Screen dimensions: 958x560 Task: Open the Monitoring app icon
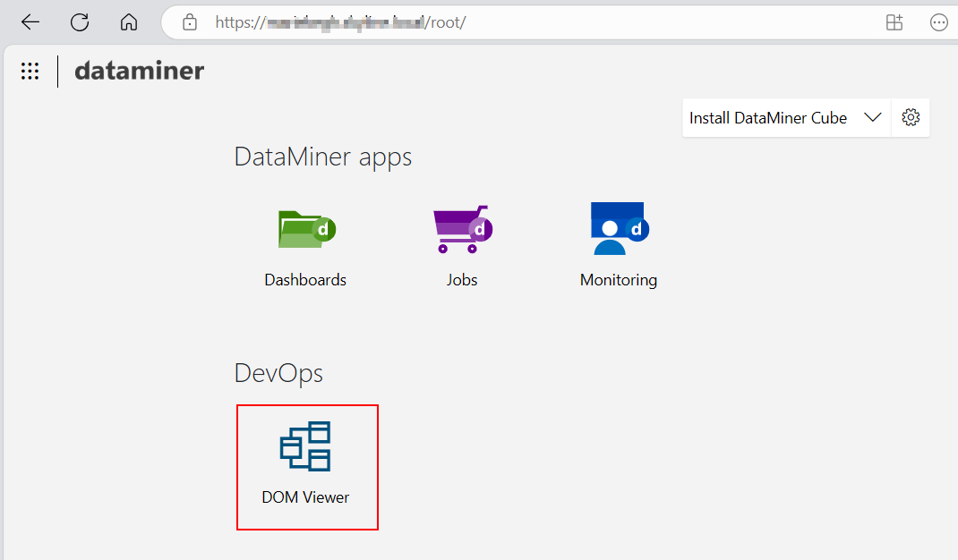[x=619, y=228]
